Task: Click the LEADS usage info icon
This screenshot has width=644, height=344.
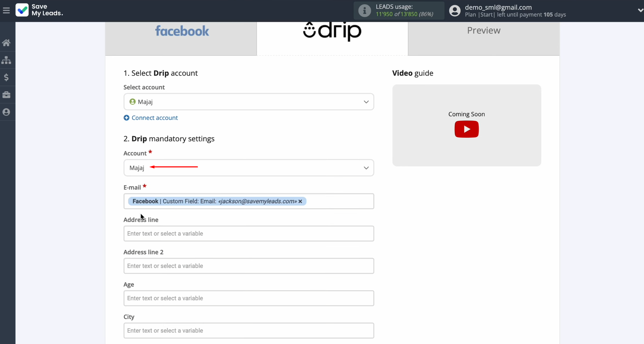Action: click(x=364, y=11)
